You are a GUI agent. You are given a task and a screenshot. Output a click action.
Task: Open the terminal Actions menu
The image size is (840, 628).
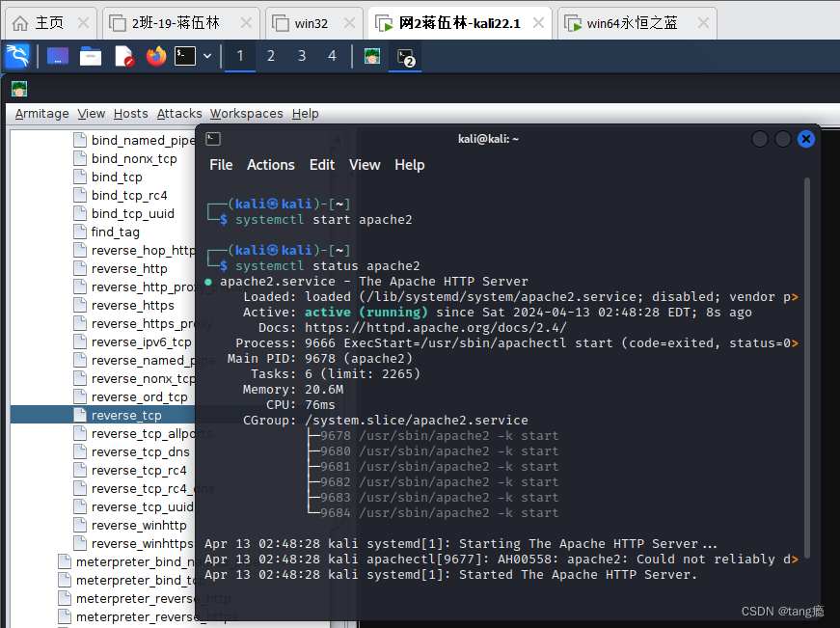[271, 165]
